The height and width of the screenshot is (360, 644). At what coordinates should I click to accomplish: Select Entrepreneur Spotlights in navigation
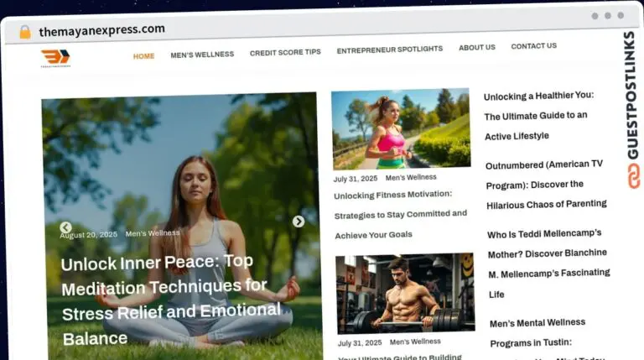(389, 50)
